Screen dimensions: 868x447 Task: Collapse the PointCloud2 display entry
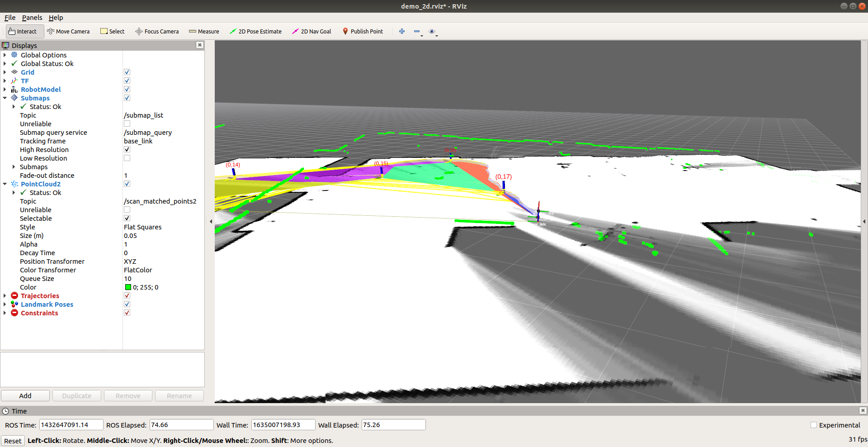(5, 184)
